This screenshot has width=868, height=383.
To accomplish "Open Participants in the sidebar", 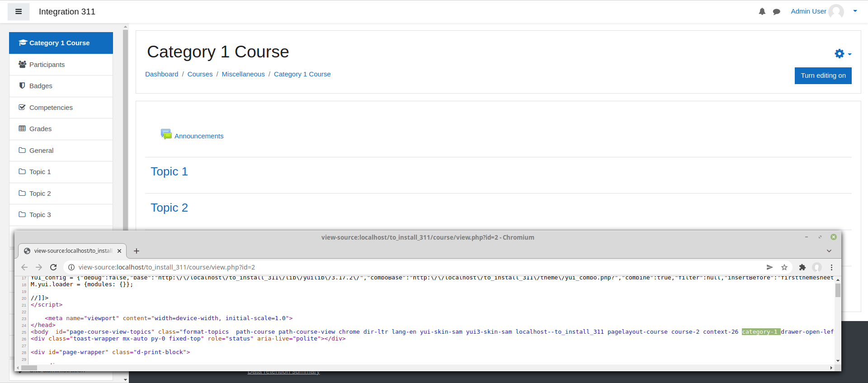I will [61, 65].
